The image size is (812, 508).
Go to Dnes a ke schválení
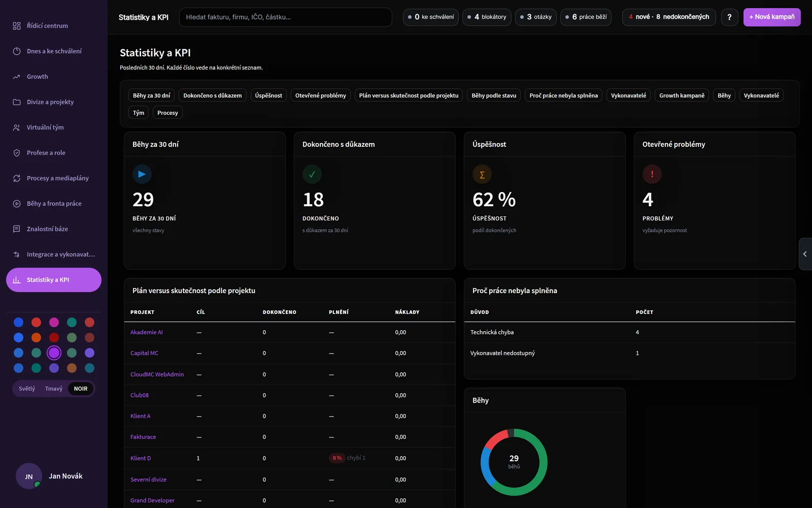coord(54,51)
